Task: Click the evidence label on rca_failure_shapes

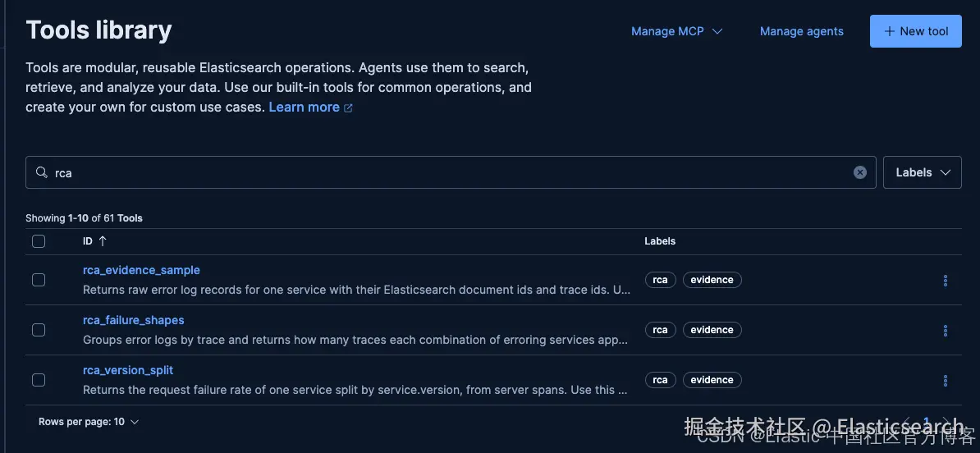Action: pyautogui.click(x=712, y=330)
